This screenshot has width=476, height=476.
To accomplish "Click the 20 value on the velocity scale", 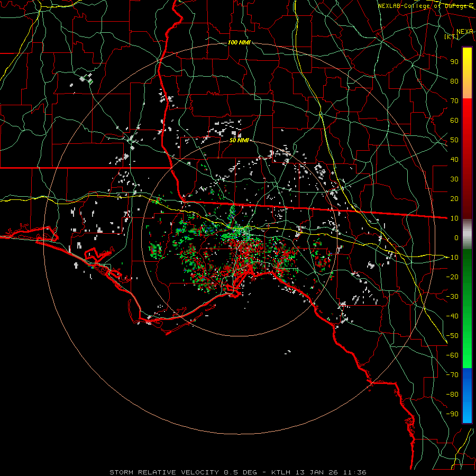I will [454, 198].
